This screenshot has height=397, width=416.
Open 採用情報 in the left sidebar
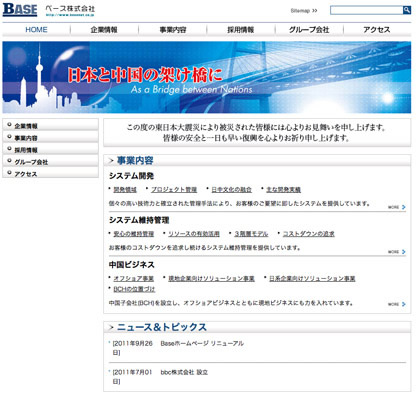(50, 150)
